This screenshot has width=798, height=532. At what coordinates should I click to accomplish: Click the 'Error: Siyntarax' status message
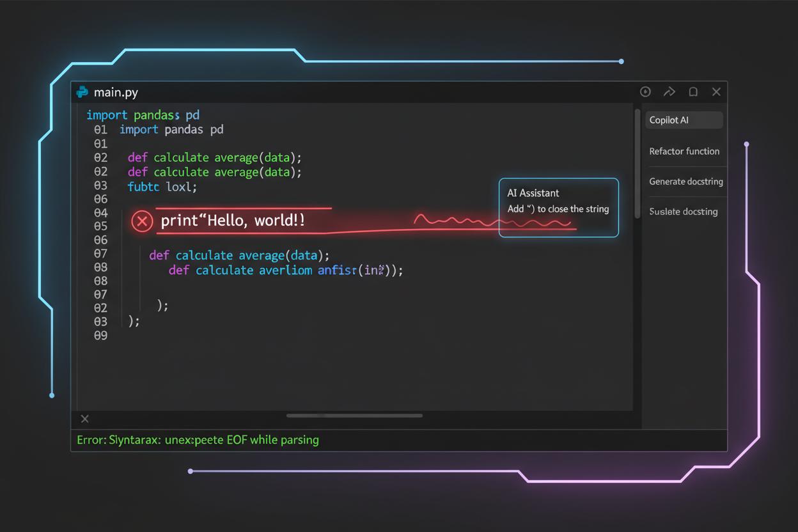pyautogui.click(x=198, y=440)
